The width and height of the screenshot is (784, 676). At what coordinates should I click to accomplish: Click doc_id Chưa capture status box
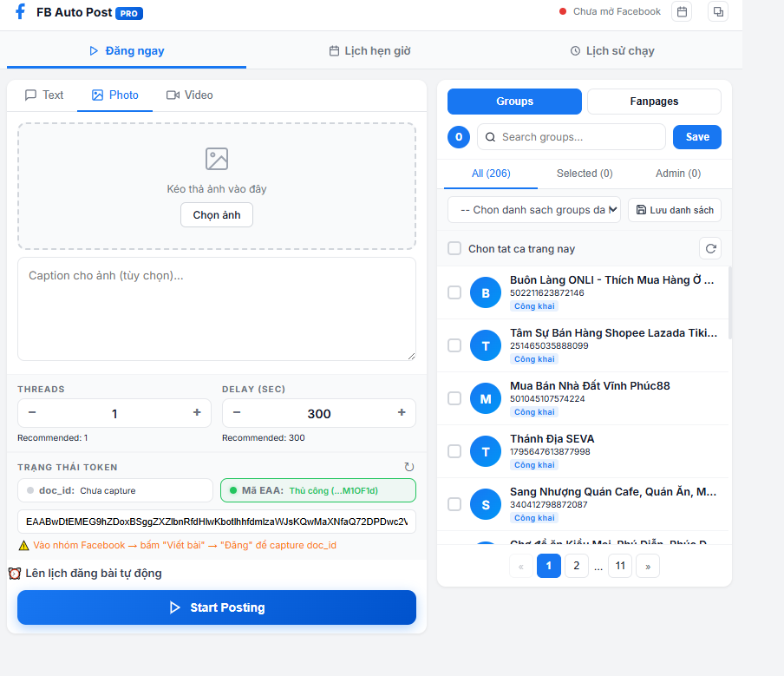(x=115, y=490)
